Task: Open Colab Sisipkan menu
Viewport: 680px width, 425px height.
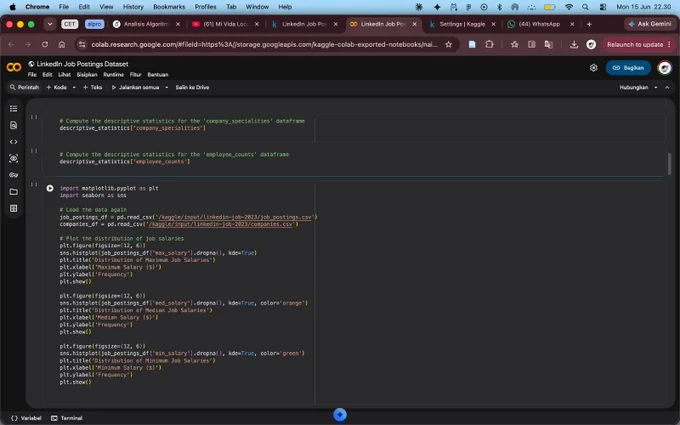Action: tap(87, 75)
